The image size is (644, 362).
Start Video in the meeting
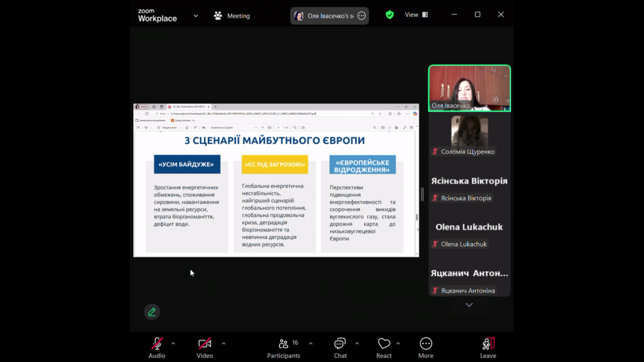pos(204,343)
